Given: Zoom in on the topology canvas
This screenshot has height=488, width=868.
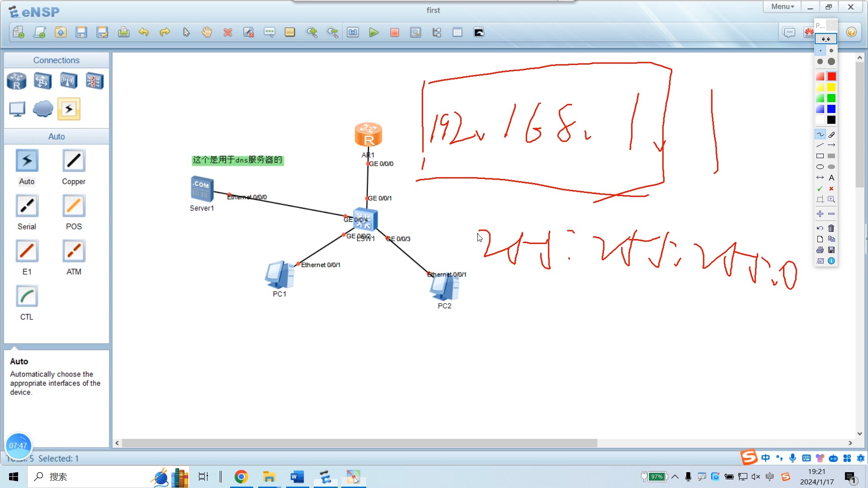Looking at the screenshot, I should pos(311,32).
